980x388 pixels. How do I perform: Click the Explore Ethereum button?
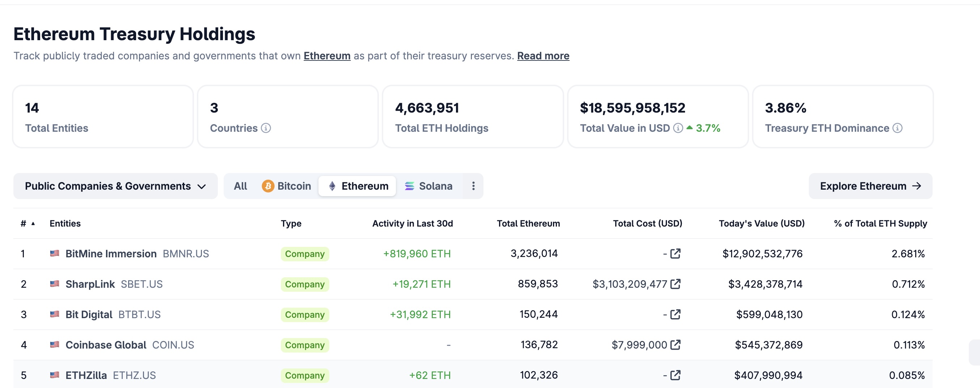click(870, 186)
